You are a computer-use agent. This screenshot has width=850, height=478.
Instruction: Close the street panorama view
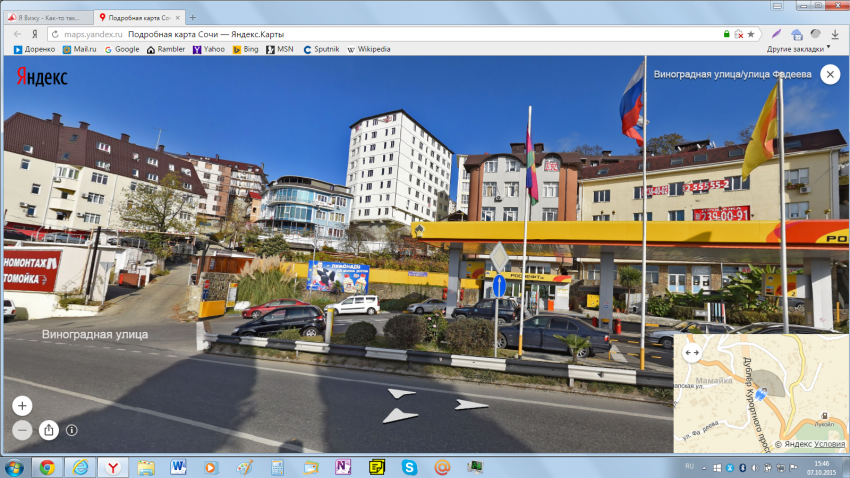829,74
